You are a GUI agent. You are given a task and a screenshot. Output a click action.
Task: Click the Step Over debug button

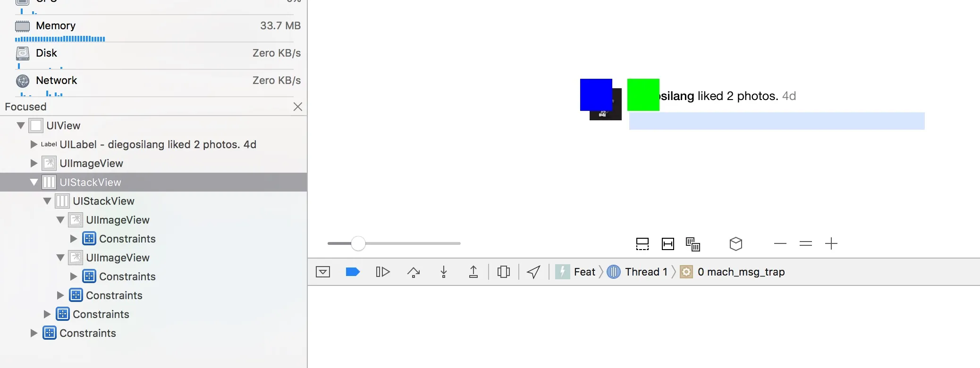point(414,272)
